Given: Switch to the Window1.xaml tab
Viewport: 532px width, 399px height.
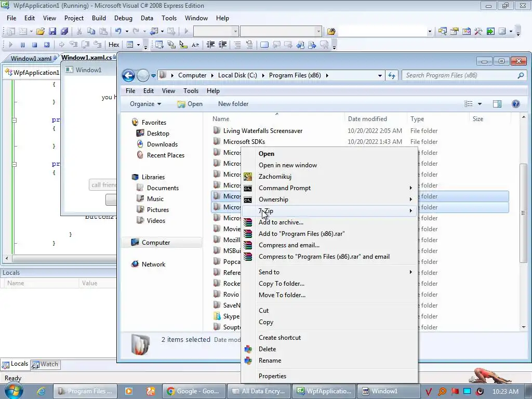Looking at the screenshot, I should click(31, 58).
